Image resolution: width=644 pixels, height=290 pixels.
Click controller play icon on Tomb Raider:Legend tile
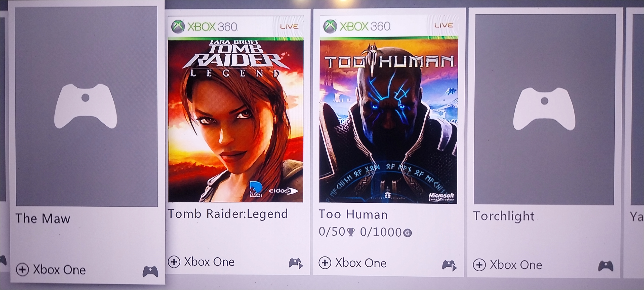coord(296,263)
